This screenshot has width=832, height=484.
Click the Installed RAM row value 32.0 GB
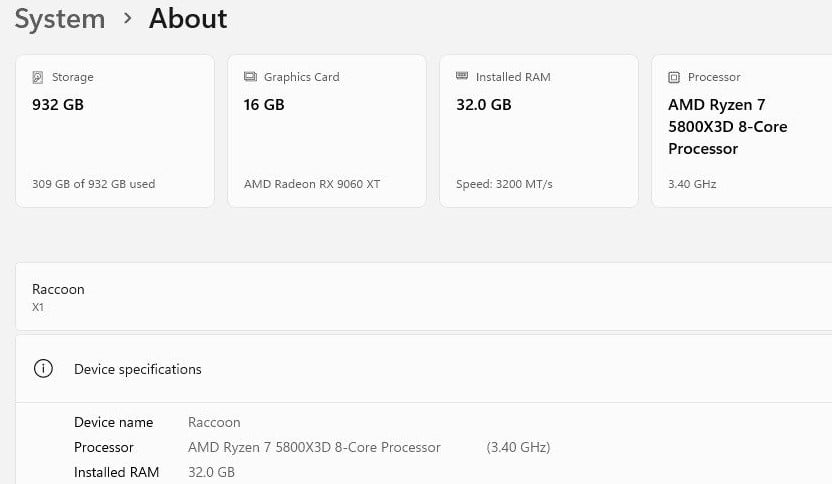point(211,472)
